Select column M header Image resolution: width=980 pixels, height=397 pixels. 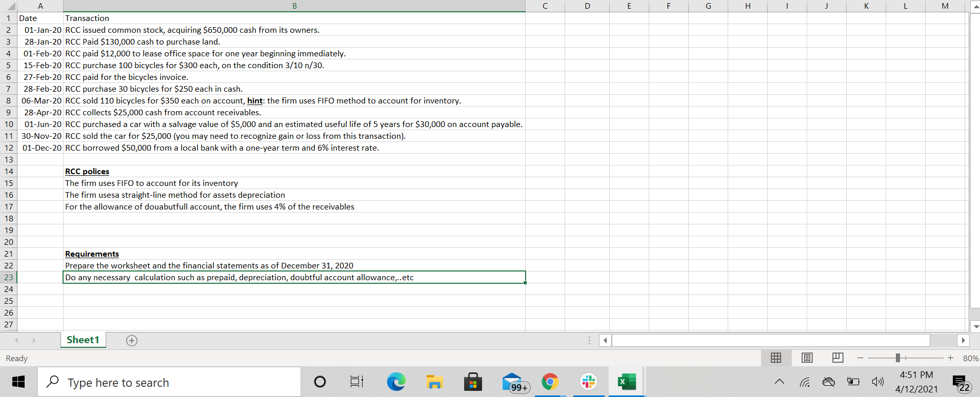pyautogui.click(x=945, y=6)
